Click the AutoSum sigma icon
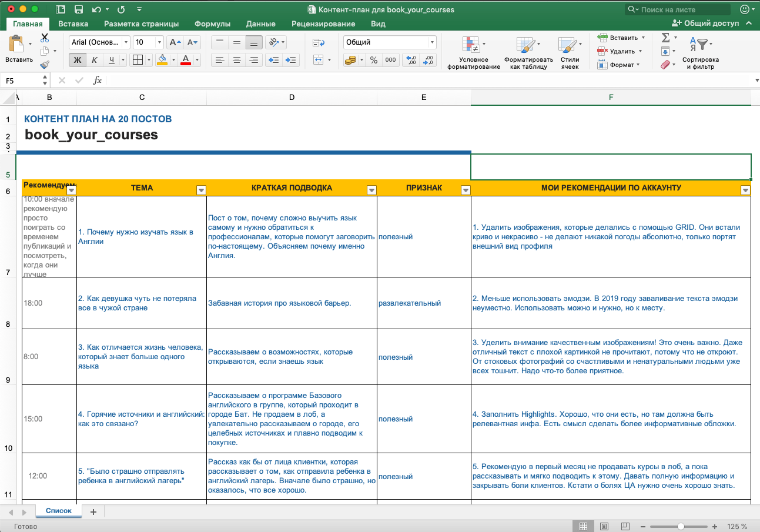 pyautogui.click(x=665, y=38)
